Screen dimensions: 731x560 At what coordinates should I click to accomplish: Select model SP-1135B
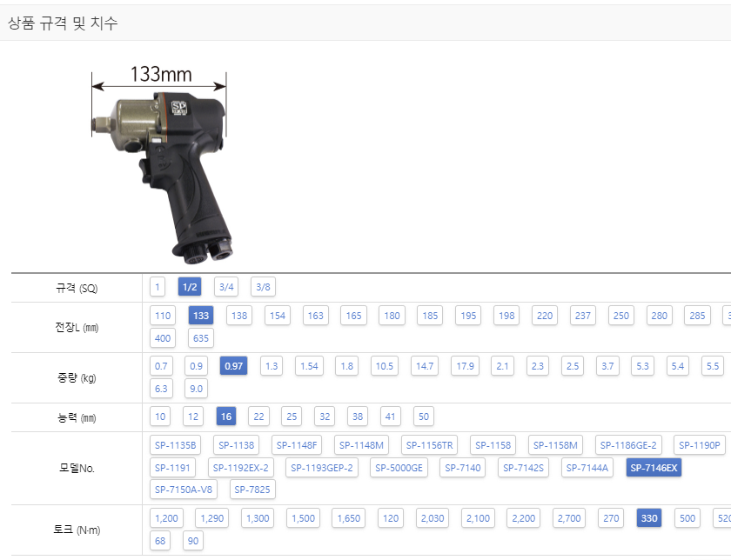[175, 445]
